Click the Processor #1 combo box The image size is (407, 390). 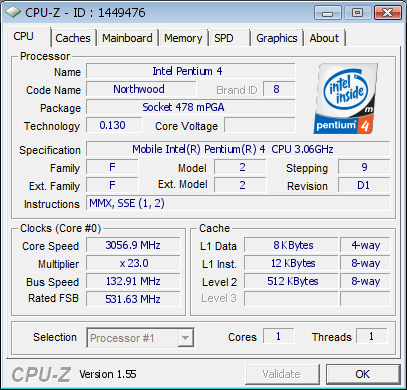point(140,338)
